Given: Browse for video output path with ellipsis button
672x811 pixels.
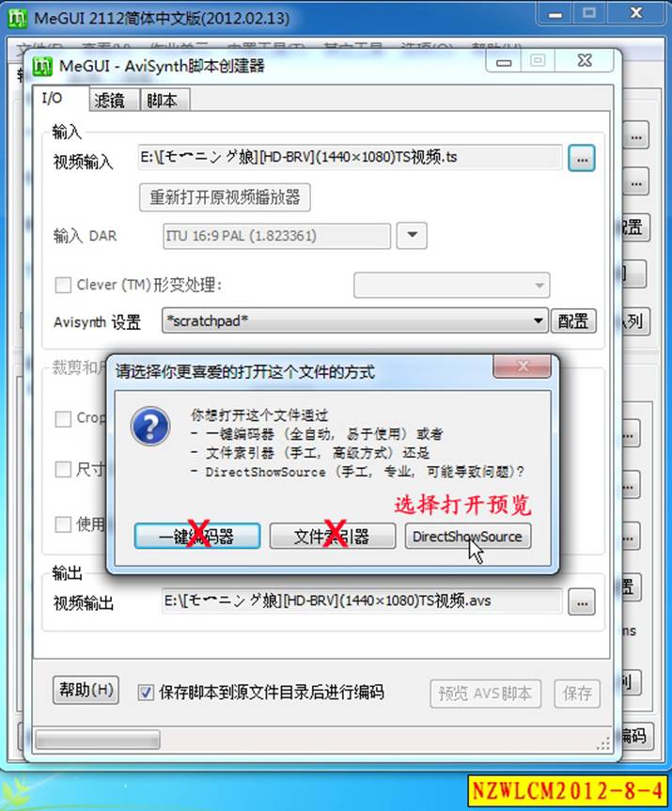Looking at the screenshot, I should click(582, 602).
